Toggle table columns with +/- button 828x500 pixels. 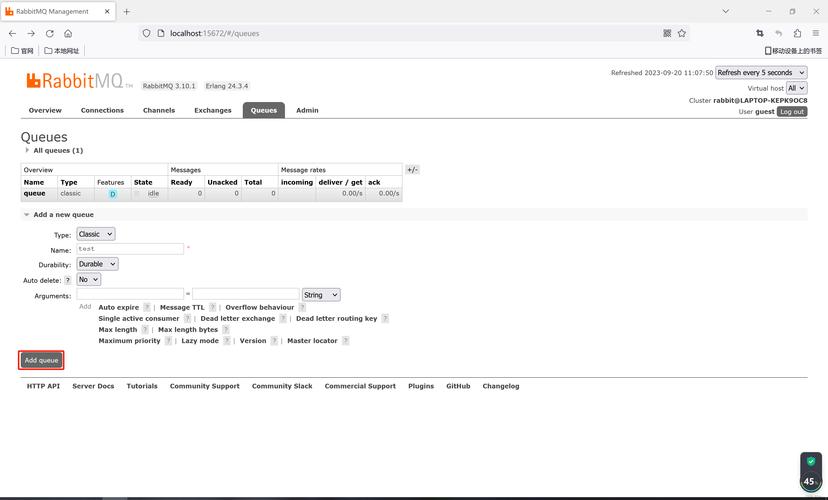coord(412,170)
